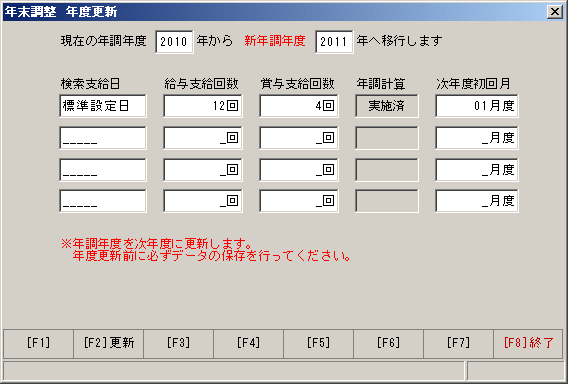This screenshot has width=568, height=384.
Task: Click the fourth row 給与支給回数 empty field
Action: click(x=203, y=201)
